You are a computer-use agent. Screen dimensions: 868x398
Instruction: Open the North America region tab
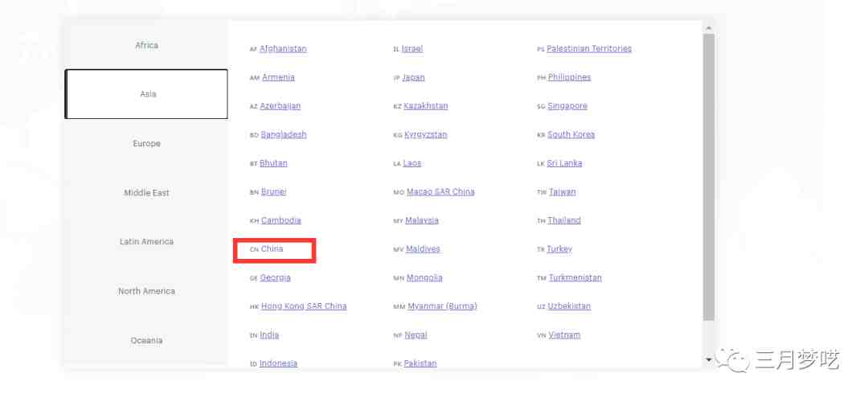(146, 291)
